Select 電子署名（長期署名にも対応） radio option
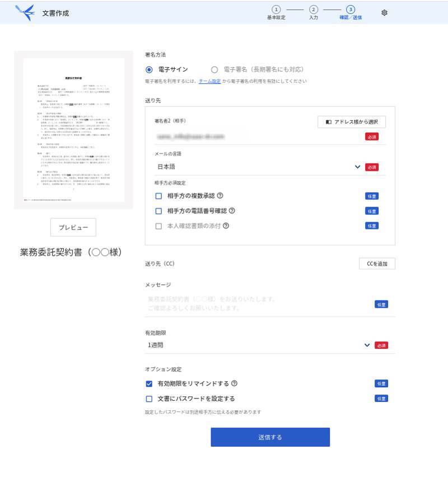This screenshot has height=478, width=448. (x=214, y=70)
